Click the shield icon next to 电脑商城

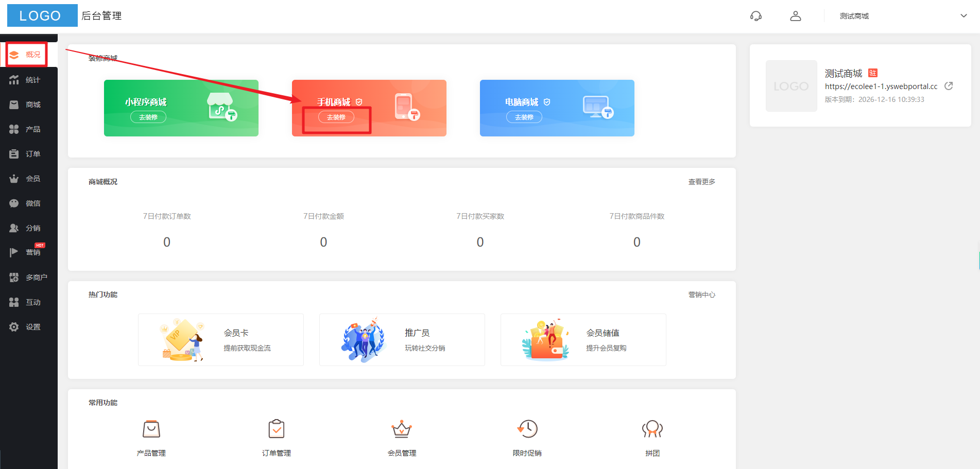click(547, 102)
